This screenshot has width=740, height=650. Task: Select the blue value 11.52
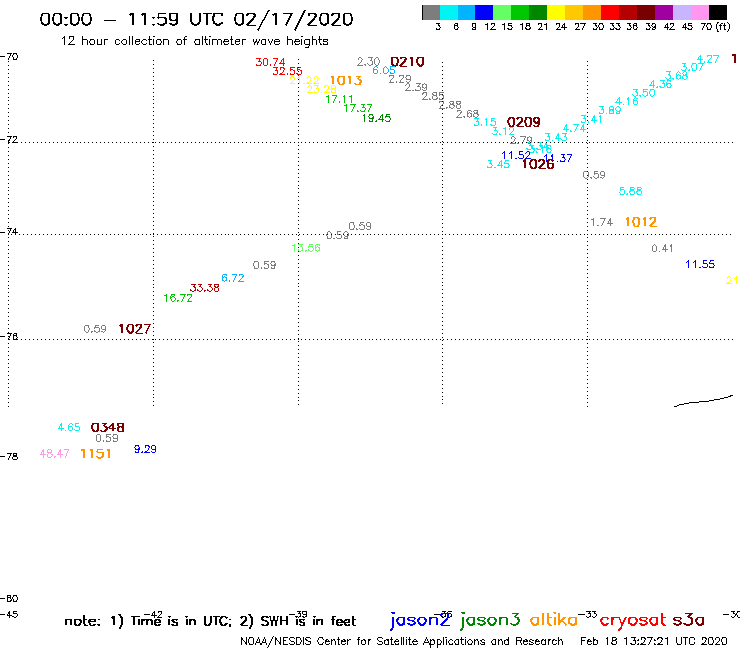point(516,155)
